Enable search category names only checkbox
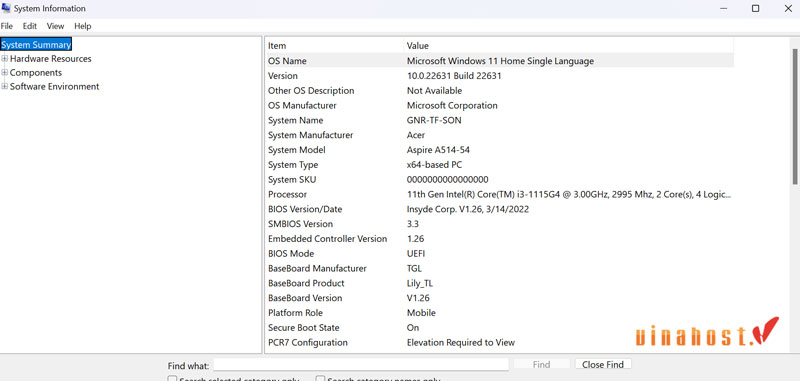The width and height of the screenshot is (800, 381). (x=320, y=379)
